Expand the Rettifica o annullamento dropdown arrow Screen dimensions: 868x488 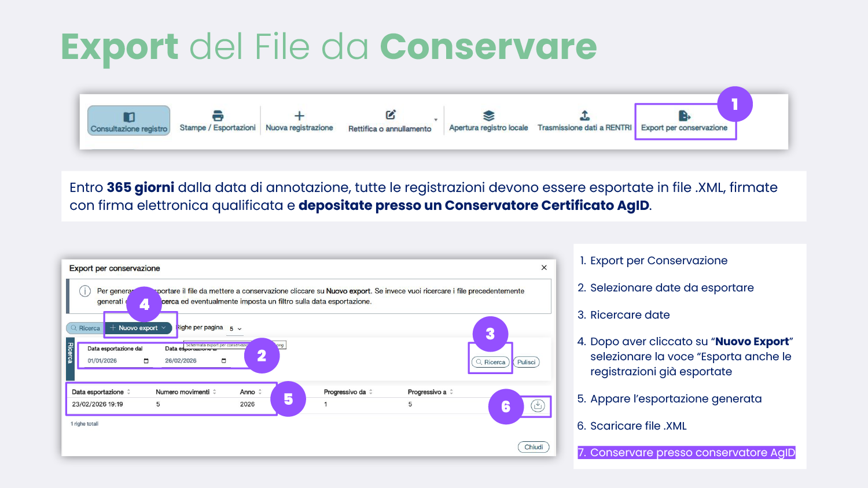436,120
